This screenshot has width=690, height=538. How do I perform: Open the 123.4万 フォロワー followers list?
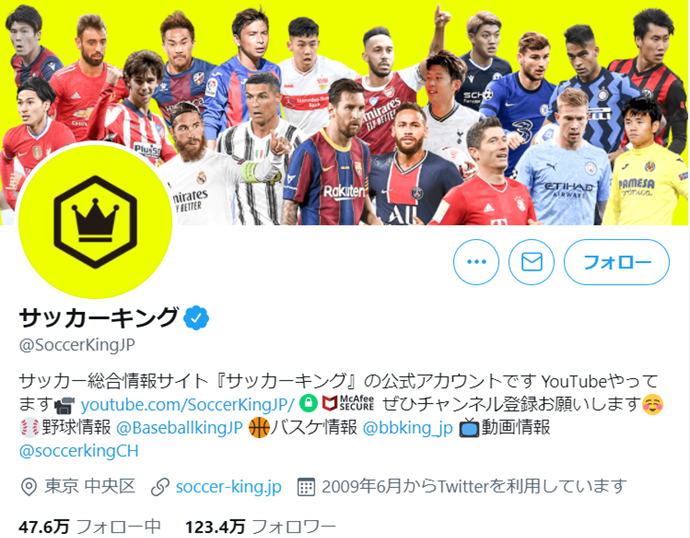click(261, 527)
